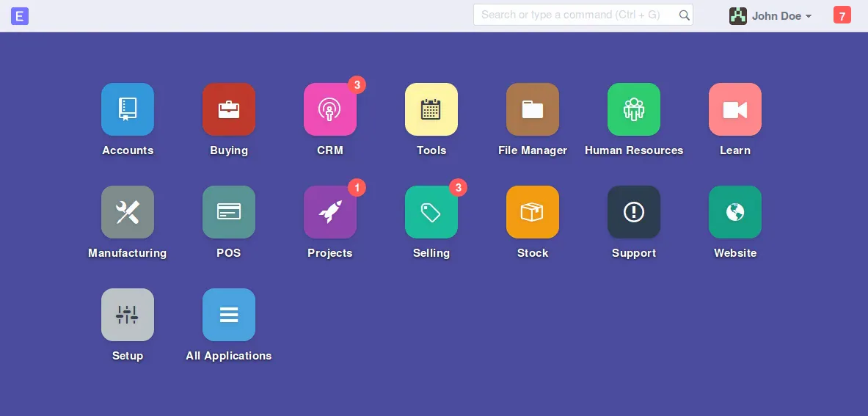Click the CRM badge showing 3
Image resolution: width=868 pixels, height=416 pixels.
click(x=357, y=84)
